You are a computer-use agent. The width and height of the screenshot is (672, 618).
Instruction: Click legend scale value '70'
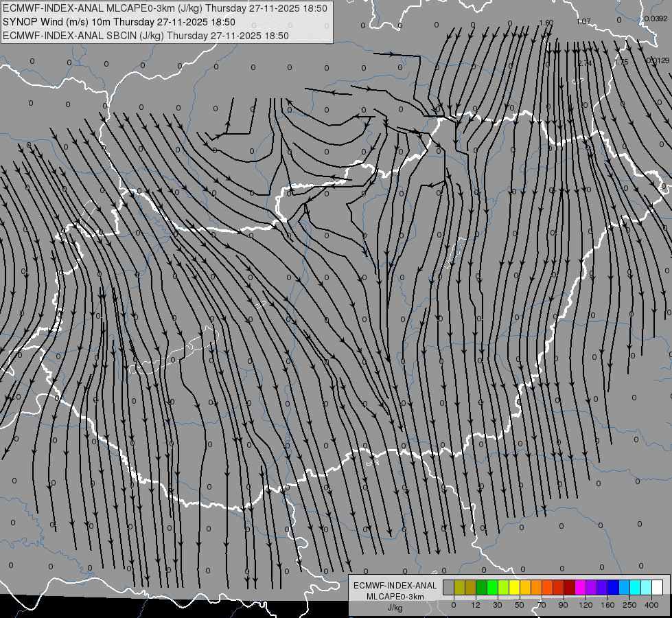542,605
